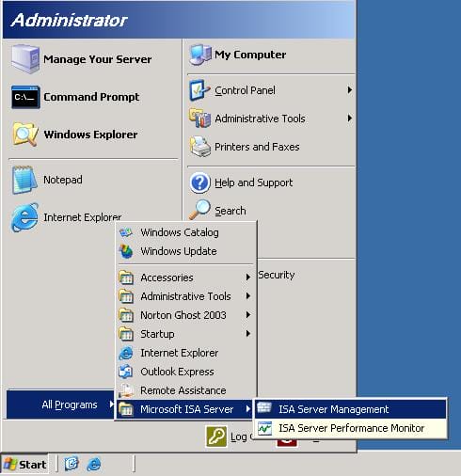Open Printers and Faxes icon
The width and height of the screenshot is (461, 476).
pyautogui.click(x=199, y=147)
